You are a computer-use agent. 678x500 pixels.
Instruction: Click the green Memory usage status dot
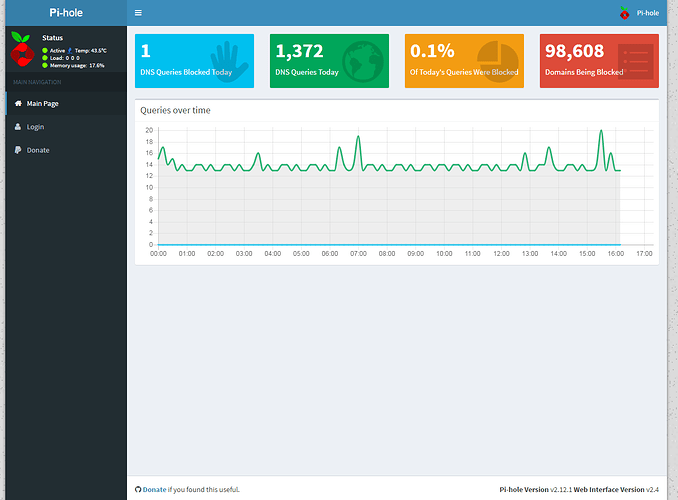coord(45,65)
